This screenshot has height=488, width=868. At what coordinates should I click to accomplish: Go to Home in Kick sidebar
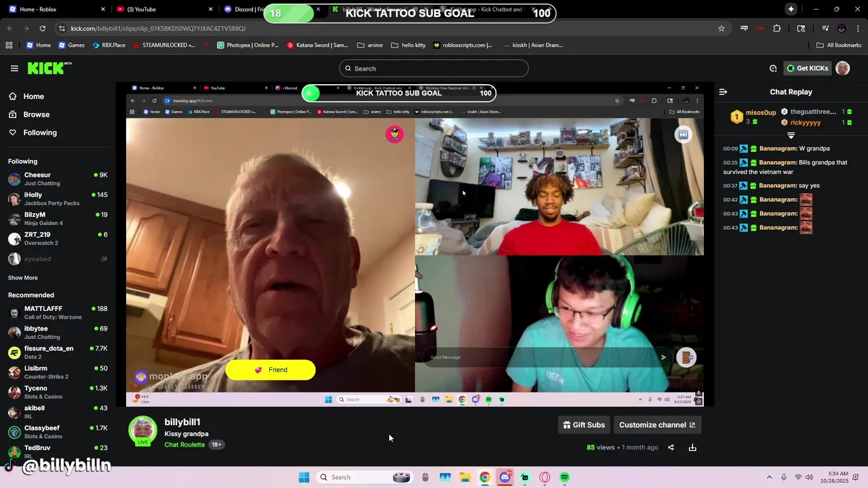coord(33,96)
